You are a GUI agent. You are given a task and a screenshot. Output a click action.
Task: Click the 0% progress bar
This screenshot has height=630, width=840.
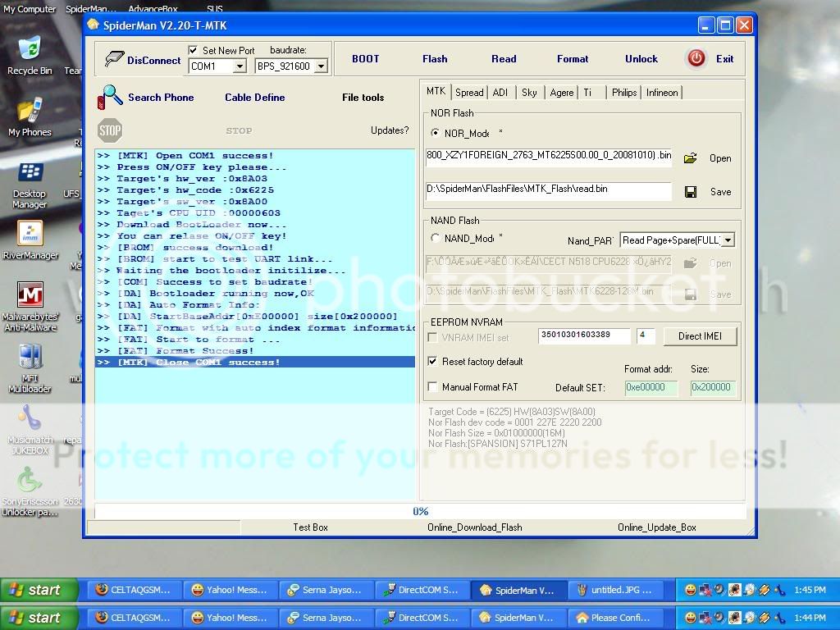[420, 511]
